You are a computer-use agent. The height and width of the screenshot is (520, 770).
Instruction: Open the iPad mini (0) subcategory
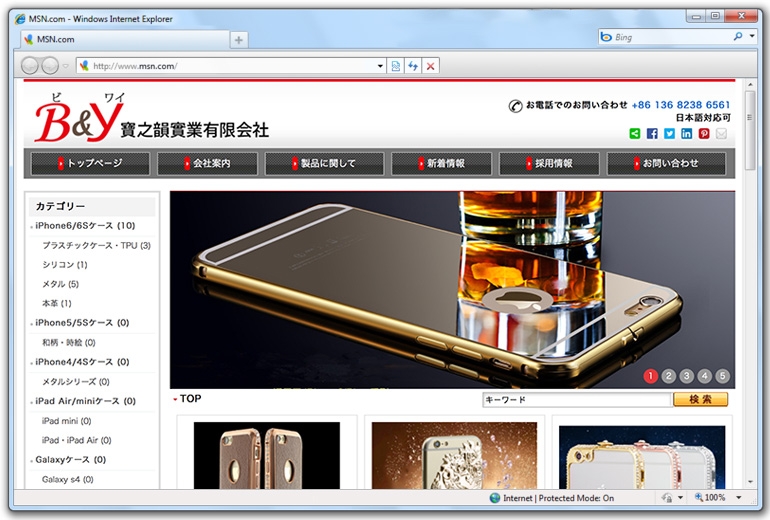pyautogui.click(x=66, y=421)
